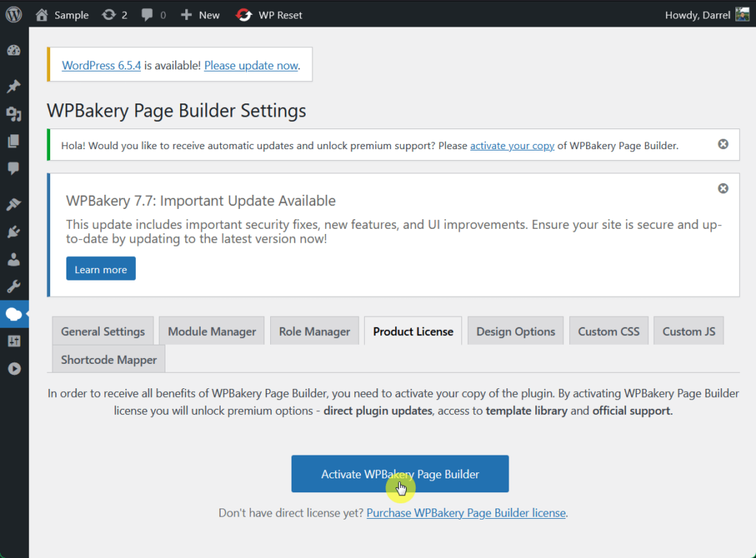Follow the activate your copy link
The image size is (756, 558).
coord(512,145)
